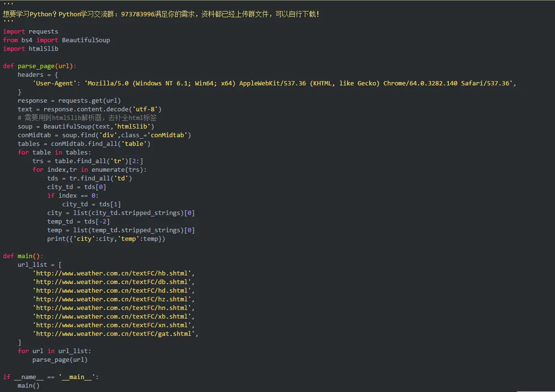Click the conMidtab.find_all('table') line
Viewport: 555px width, 392px height.
[x=84, y=143]
